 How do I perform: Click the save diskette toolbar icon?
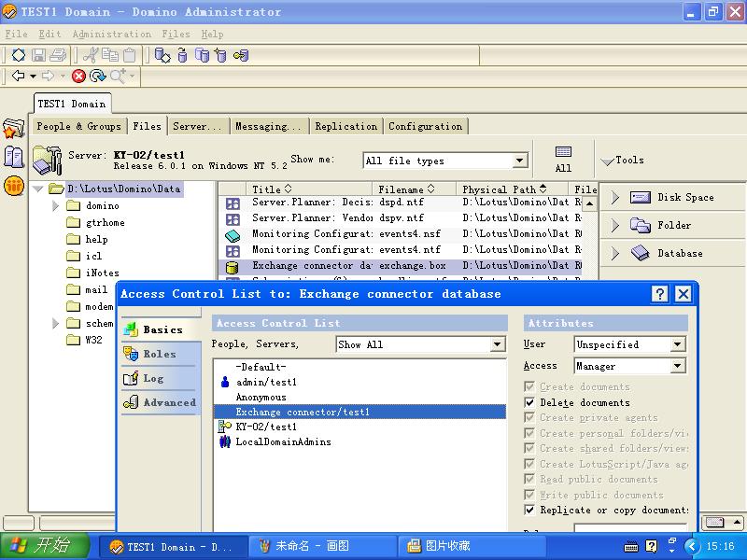(38, 55)
